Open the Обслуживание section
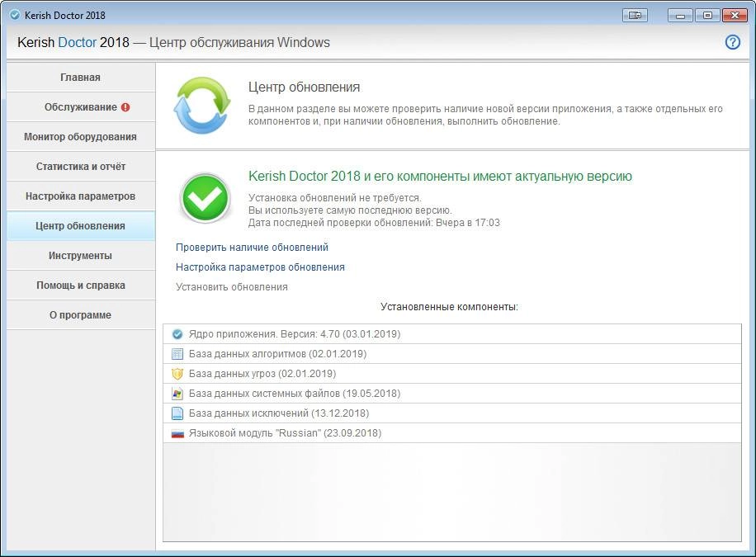 tap(81, 107)
